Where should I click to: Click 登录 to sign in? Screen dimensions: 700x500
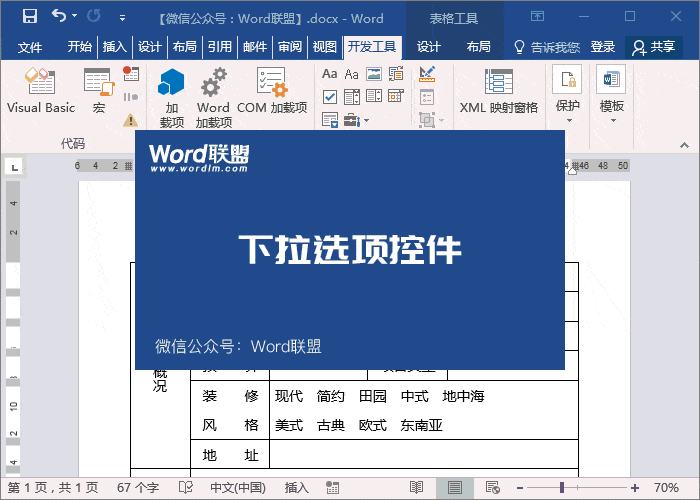(603, 47)
